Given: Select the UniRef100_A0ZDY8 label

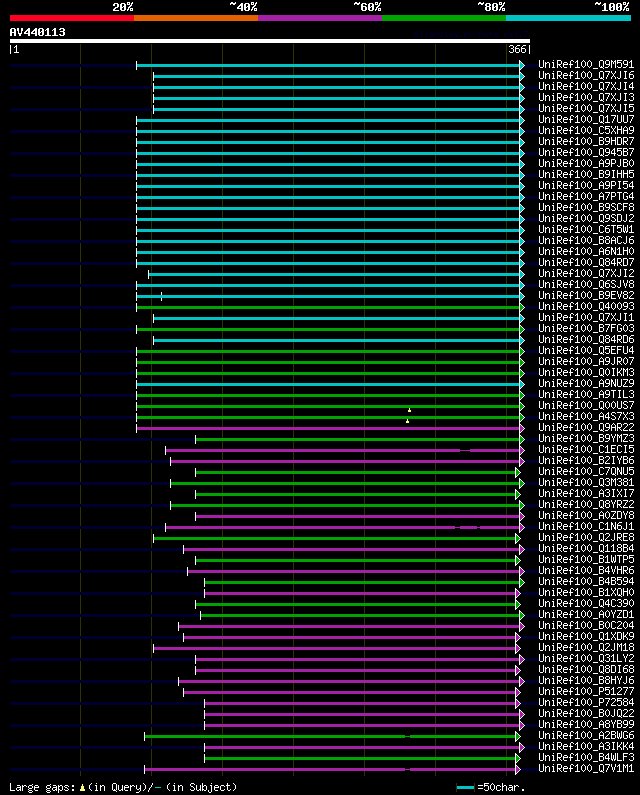Looking at the screenshot, I should click(x=586, y=515).
